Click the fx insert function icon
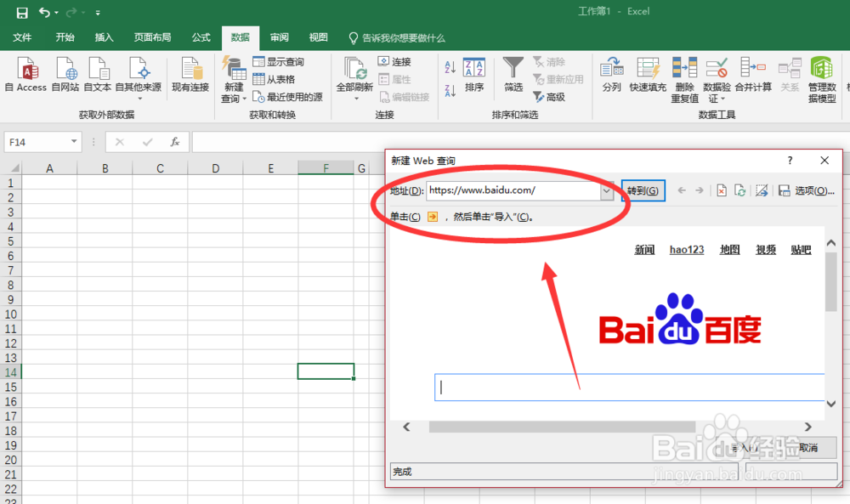This screenshot has height=504, width=850. coord(174,142)
